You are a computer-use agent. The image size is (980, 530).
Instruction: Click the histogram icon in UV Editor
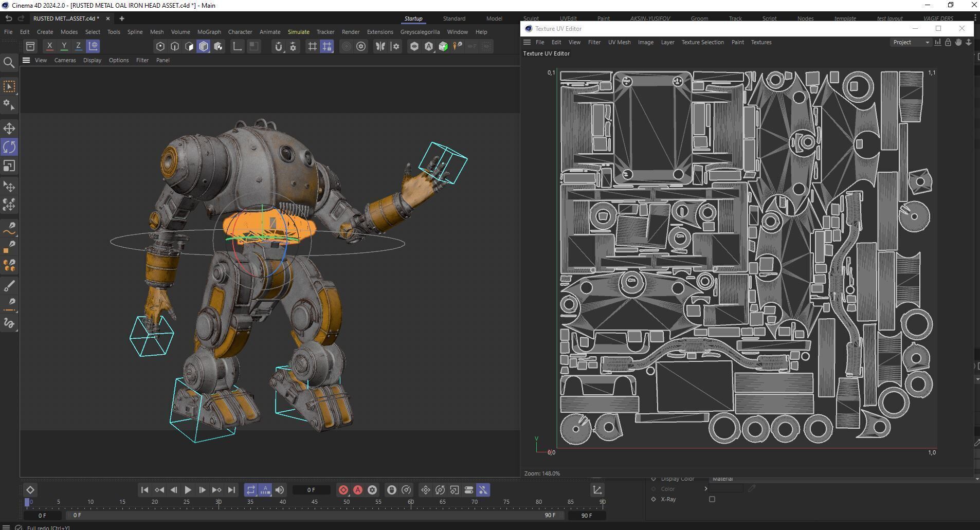point(938,42)
